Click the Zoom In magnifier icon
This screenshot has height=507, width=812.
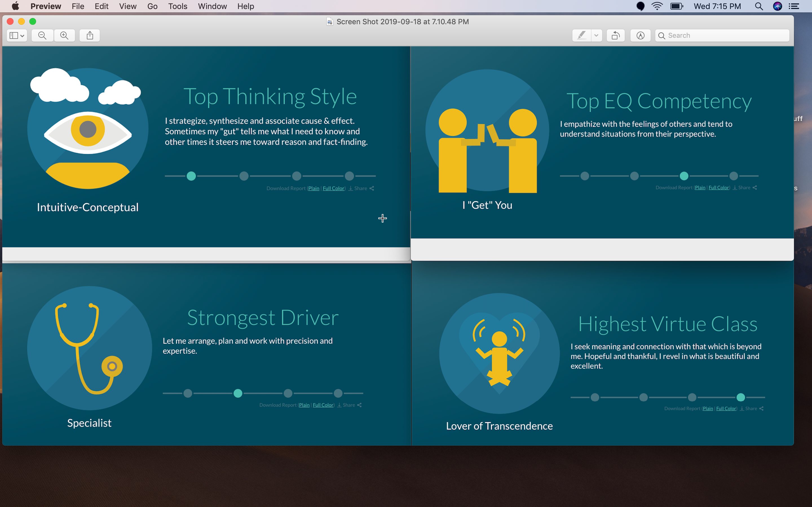pos(64,35)
